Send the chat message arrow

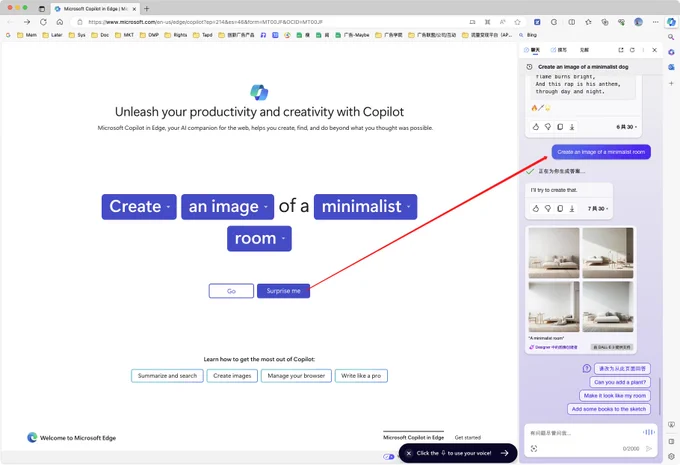[649, 449]
